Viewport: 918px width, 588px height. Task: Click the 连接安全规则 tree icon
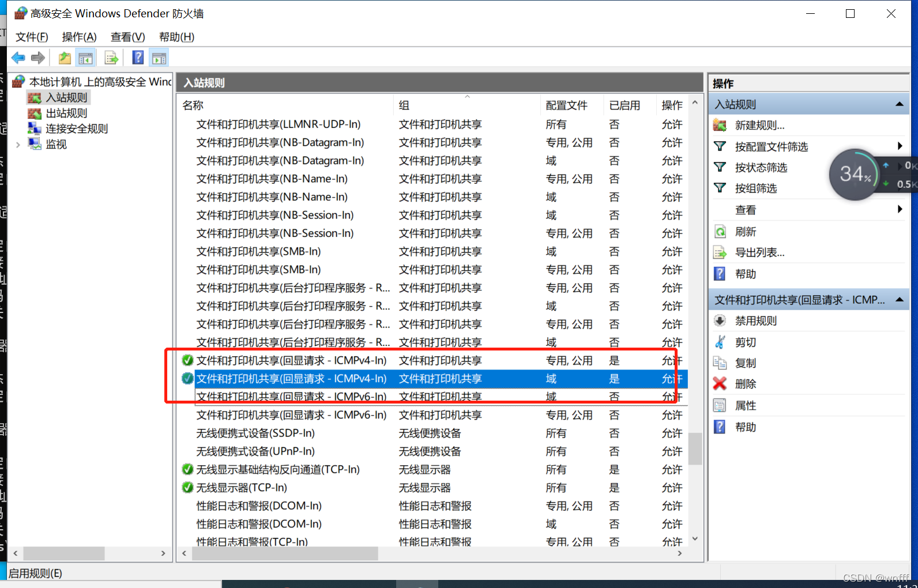pos(35,128)
